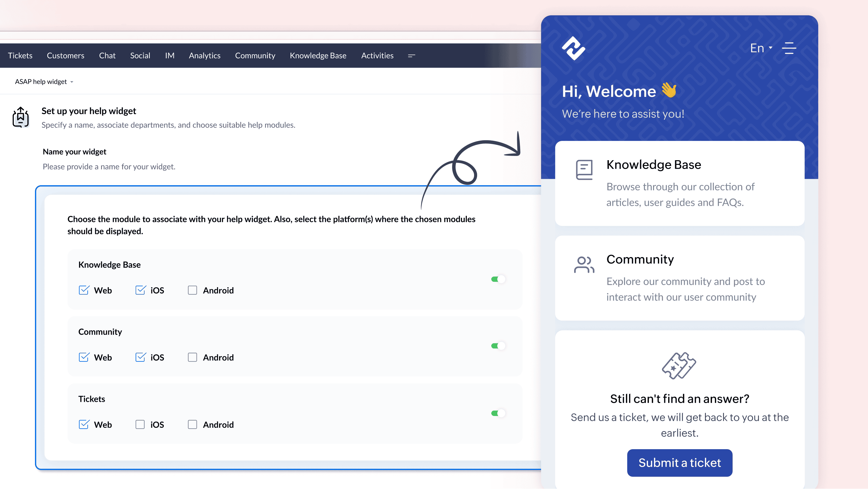The width and height of the screenshot is (868, 489).
Task: Turn off the Tickets module toggle
Action: (x=498, y=414)
